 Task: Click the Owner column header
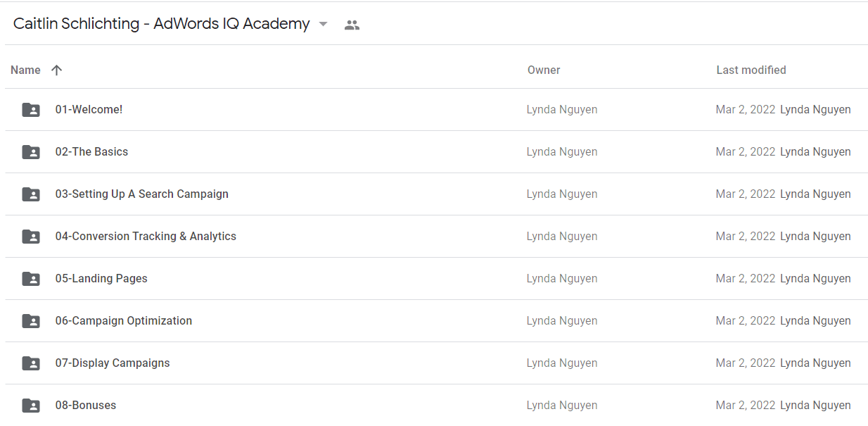(x=544, y=70)
